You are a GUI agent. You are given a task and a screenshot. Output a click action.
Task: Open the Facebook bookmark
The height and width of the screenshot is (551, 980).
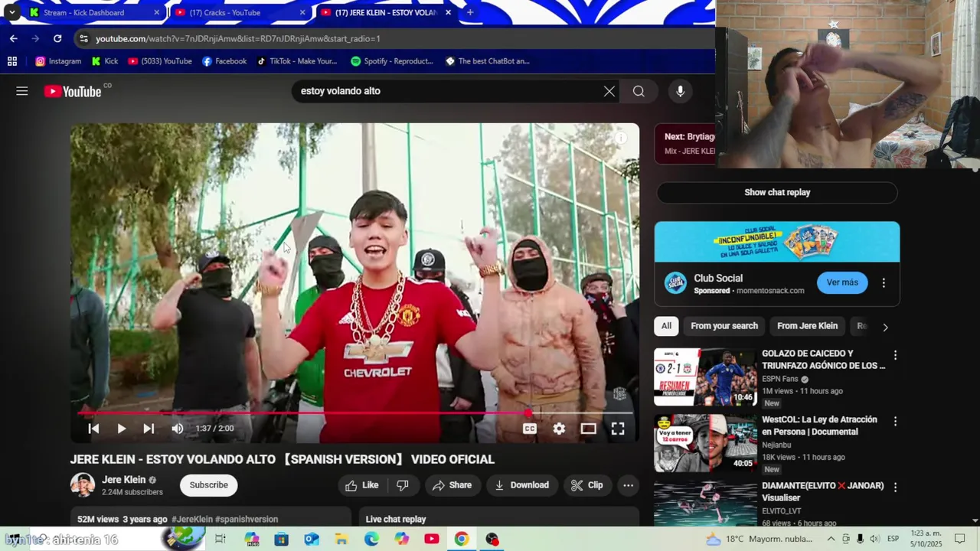coord(224,61)
